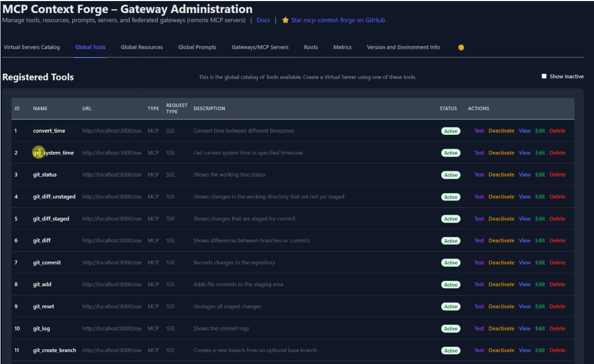Open the Virtual Servers Catalog tab
Screen dimensions: 594x364
(32, 48)
